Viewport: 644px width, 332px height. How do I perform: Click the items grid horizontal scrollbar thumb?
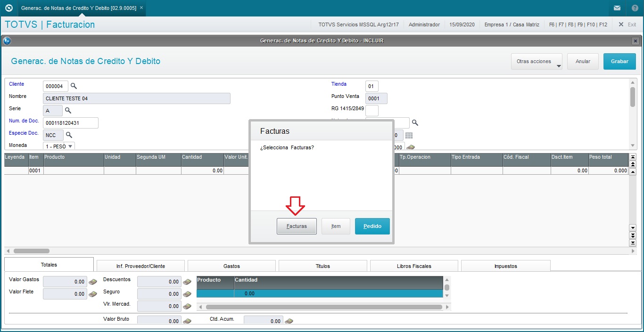click(32, 251)
